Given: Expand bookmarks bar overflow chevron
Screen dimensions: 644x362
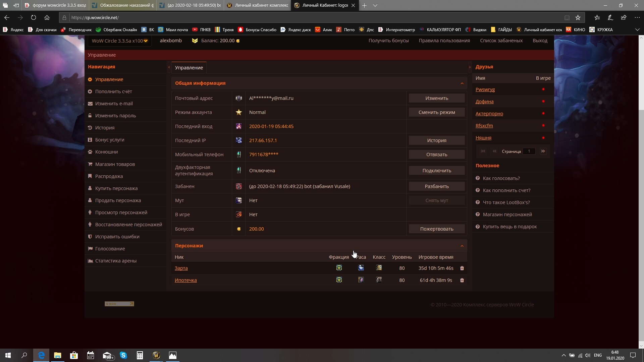Looking at the screenshot, I should tap(637, 29).
